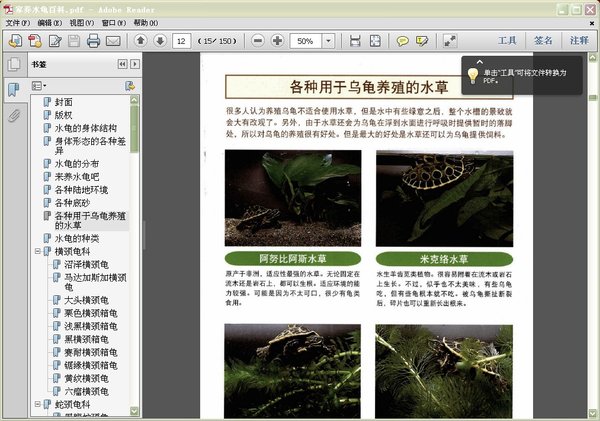Open bookmark options dropdown menu
600x421 pixels.
(x=40, y=86)
